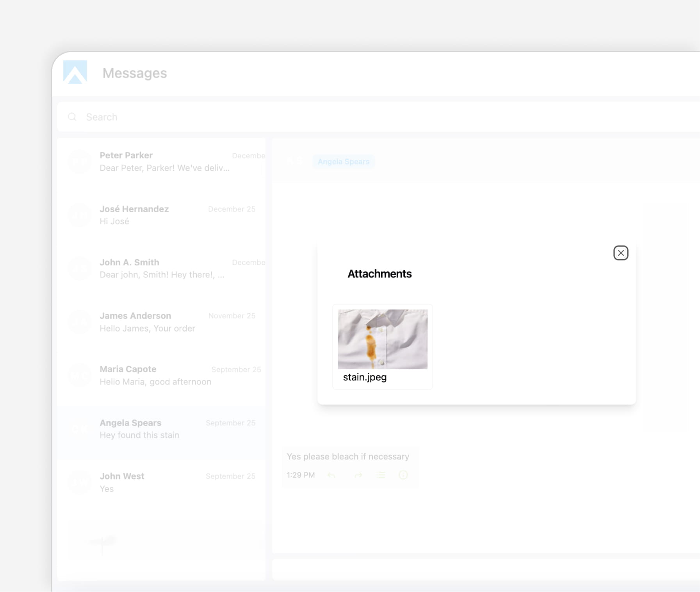Open the message options list icon
This screenshot has height=592, width=700.
point(381,475)
